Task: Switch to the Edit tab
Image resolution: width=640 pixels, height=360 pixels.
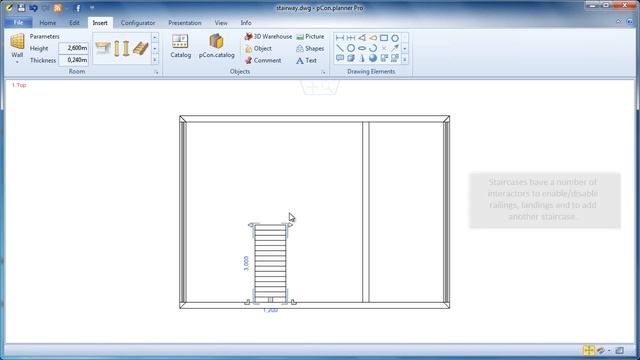Action: pos(74,23)
